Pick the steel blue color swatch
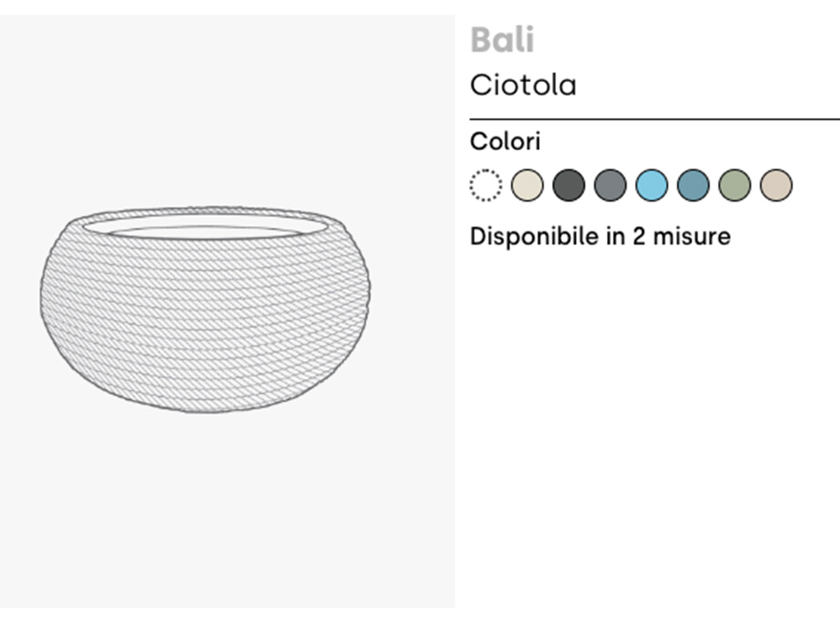This screenshot has width=840, height=630. point(693,185)
